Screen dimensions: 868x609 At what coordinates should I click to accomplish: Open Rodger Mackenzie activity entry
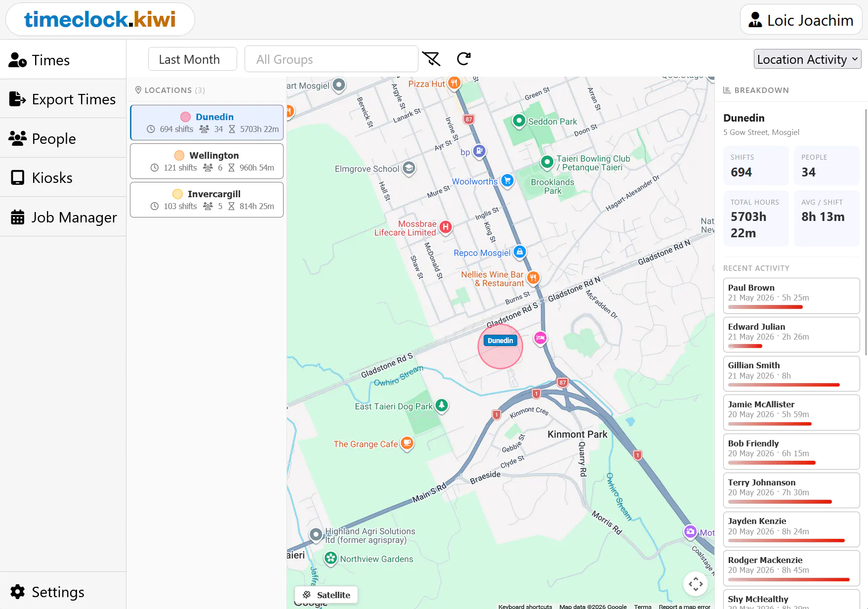791,568
